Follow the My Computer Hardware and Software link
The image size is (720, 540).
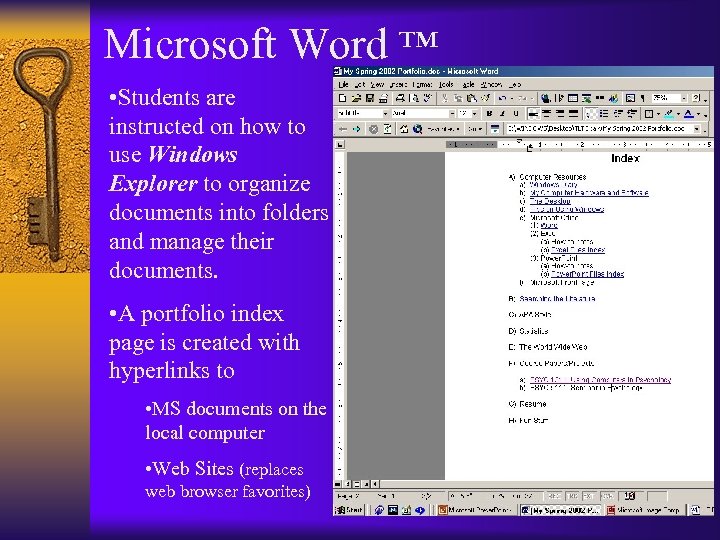589,193
